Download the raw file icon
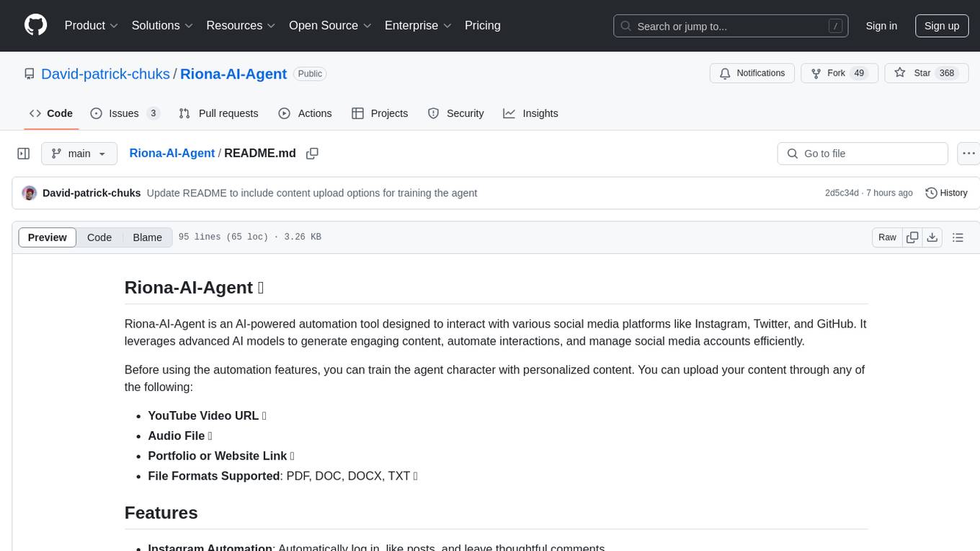980x551 pixels. (932, 237)
